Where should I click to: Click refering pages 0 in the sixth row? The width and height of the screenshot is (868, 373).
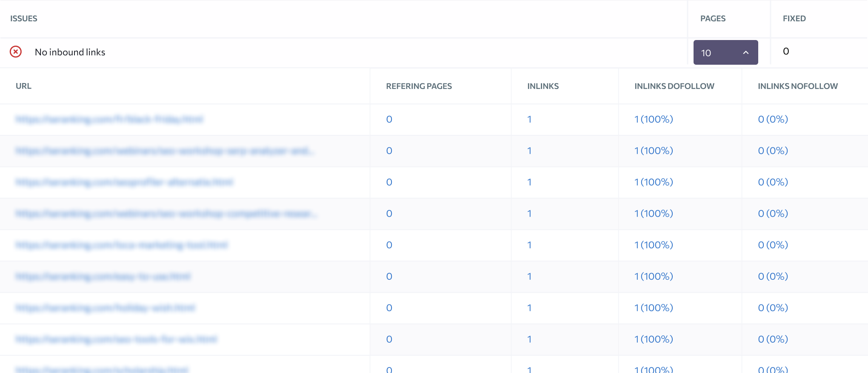[x=389, y=277]
